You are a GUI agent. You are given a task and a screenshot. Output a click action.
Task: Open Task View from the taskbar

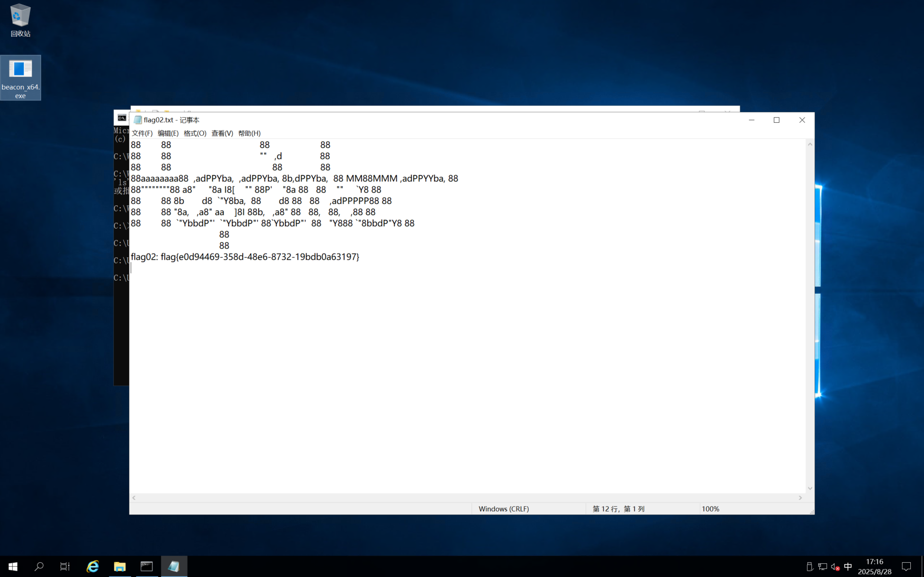point(65,566)
